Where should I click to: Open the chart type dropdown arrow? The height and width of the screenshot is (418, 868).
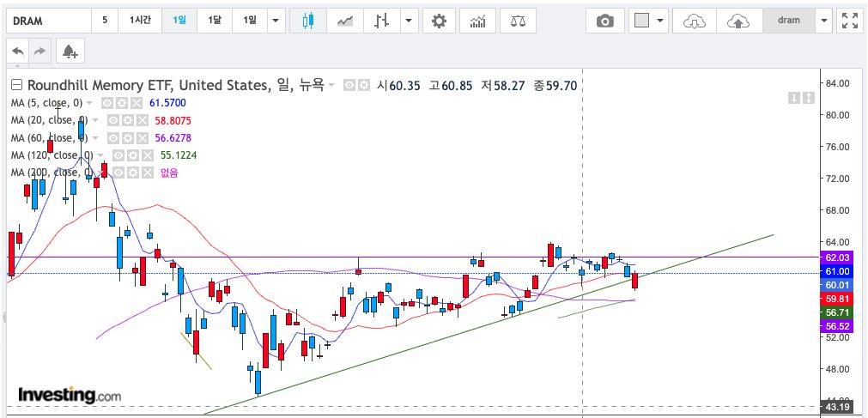pos(409,21)
